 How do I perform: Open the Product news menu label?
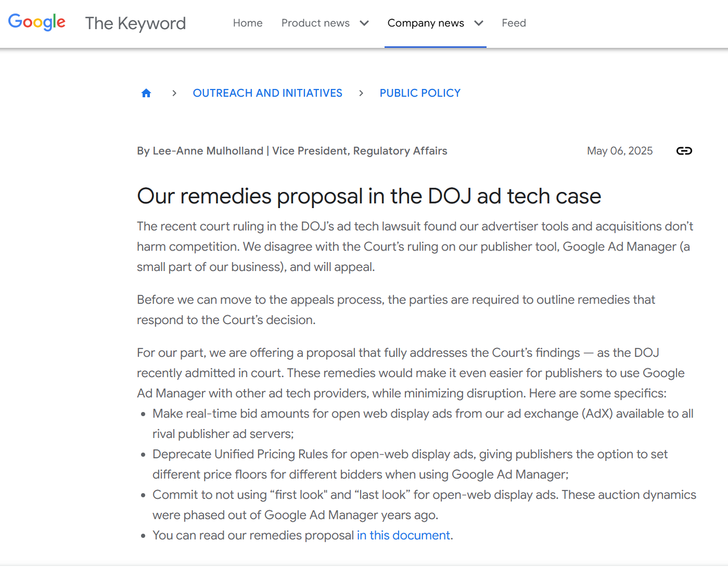pos(315,23)
